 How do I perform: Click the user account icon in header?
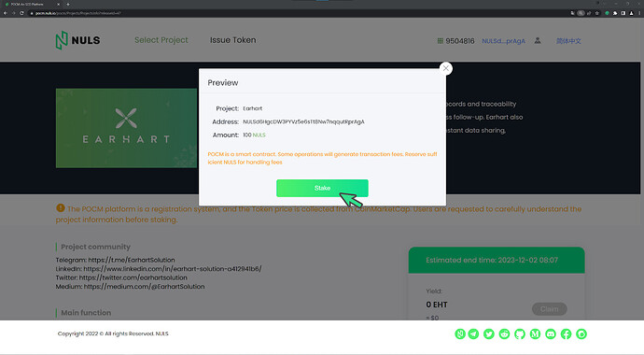538,41
